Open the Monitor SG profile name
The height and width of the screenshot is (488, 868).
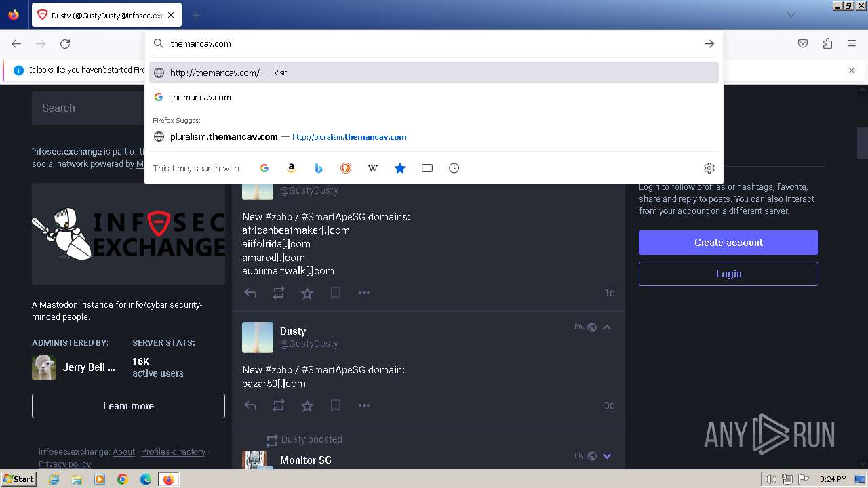pos(306,460)
